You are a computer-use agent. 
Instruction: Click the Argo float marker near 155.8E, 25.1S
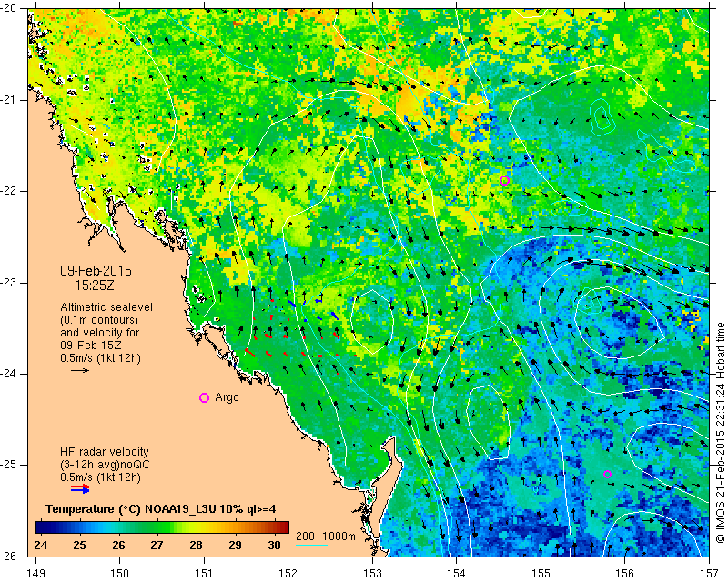(607, 474)
